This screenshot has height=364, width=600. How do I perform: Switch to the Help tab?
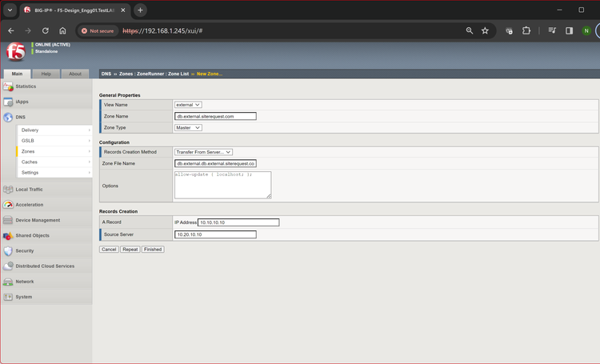click(x=46, y=74)
